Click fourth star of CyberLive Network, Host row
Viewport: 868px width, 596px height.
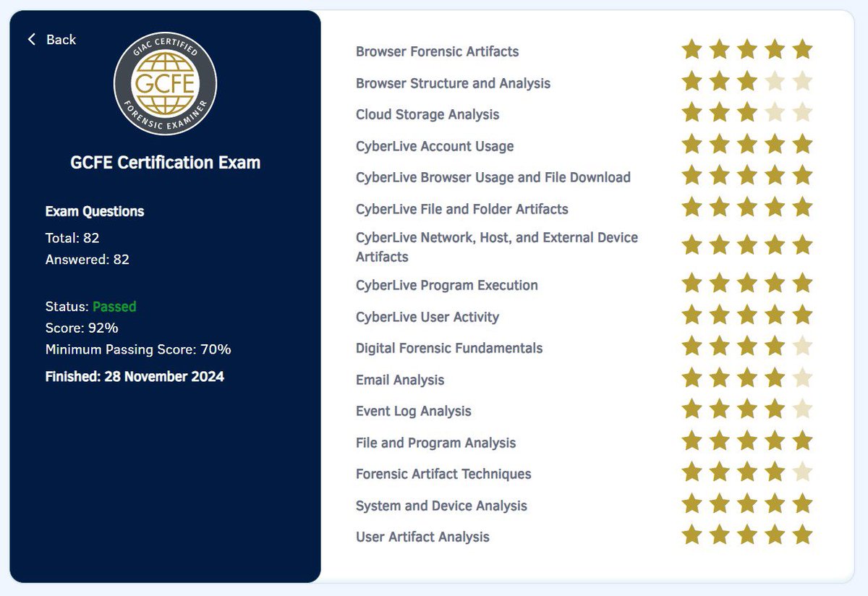point(775,245)
